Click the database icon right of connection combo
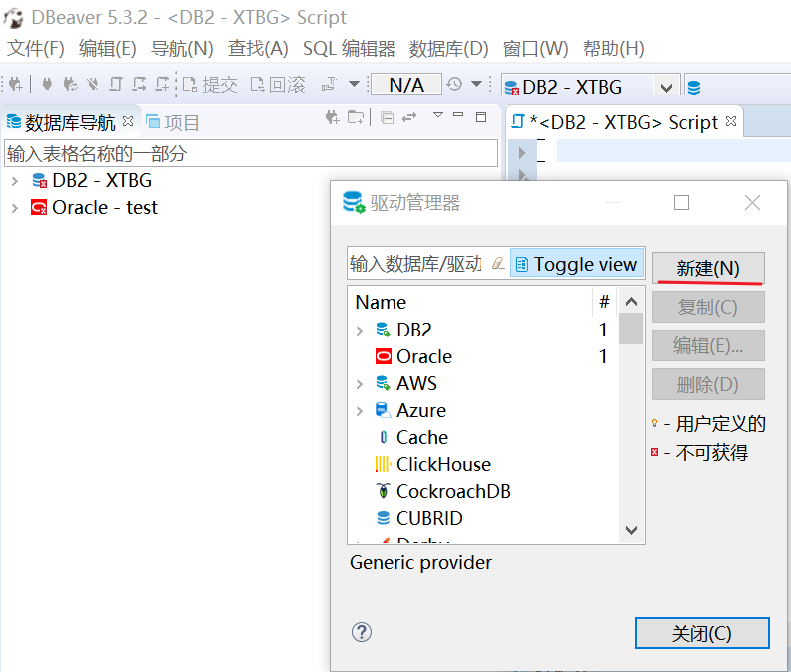 pyautogui.click(x=694, y=88)
